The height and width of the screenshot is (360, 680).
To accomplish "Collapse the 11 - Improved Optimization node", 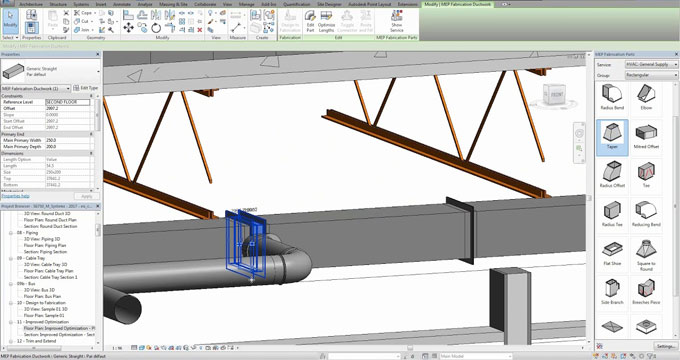I will click(11, 322).
